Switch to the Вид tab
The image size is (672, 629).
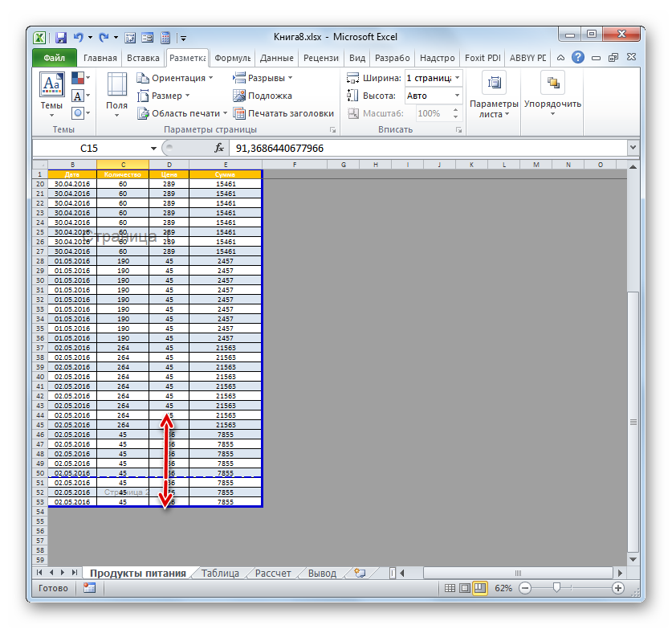point(357,58)
